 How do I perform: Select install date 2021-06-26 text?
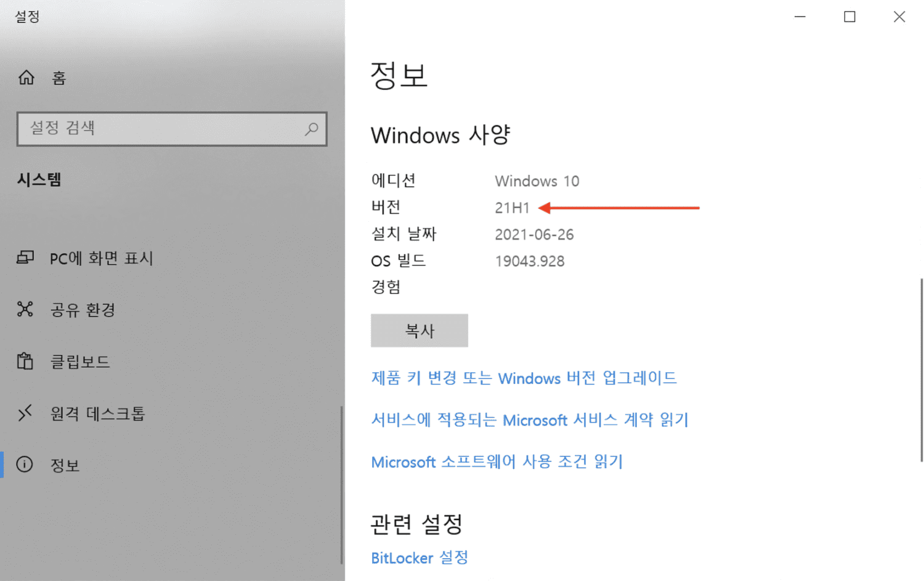(534, 235)
